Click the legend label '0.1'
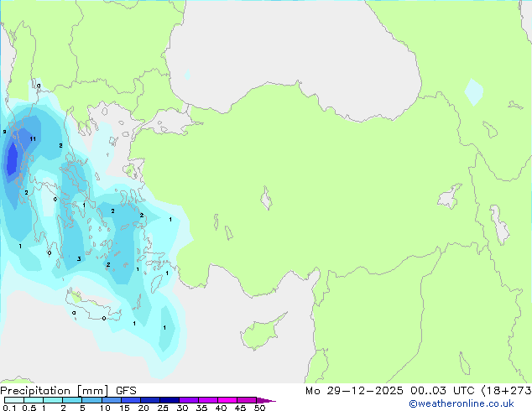Viewport: 532px width, 411px height. [10, 408]
